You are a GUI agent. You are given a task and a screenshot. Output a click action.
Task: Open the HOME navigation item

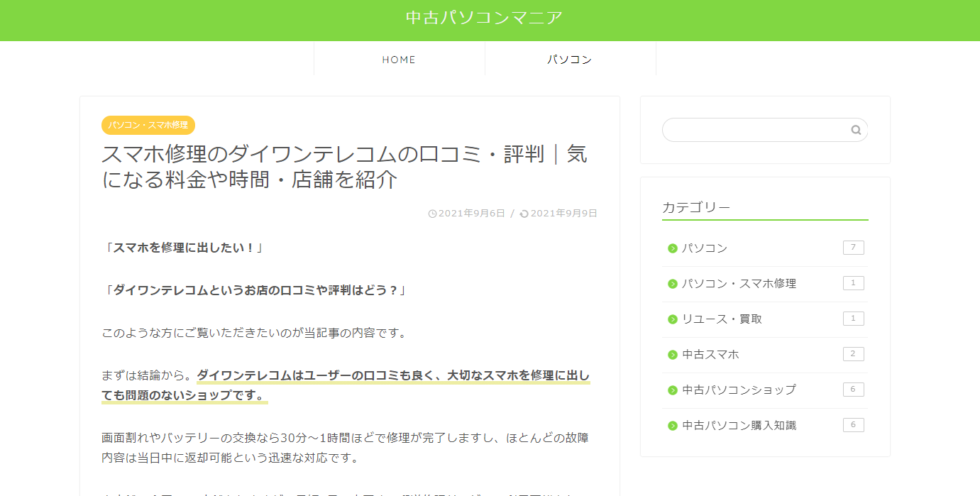pyautogui.click(x=400, y=60)
